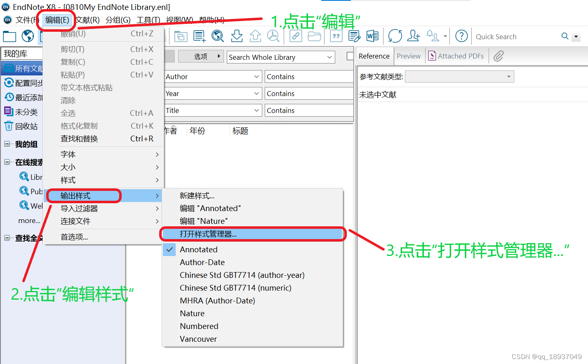Select the checked Annotated output style
Viewport: 588px width, 364px height.
(252, 250)
